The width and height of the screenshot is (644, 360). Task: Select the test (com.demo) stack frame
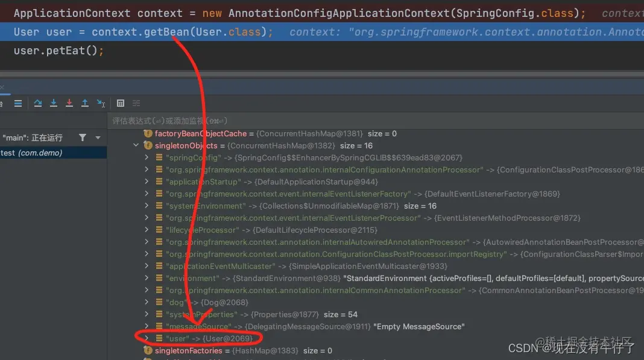tap(54, 153)
